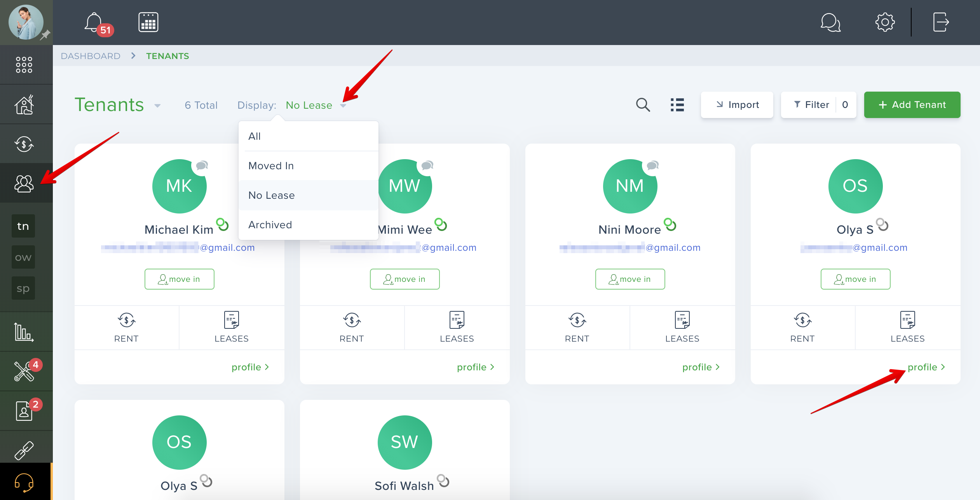The width and height of the screenshot is (980, 500).
Task: Select the 'sp' service pros shortcut
Action: click(23, 288)
